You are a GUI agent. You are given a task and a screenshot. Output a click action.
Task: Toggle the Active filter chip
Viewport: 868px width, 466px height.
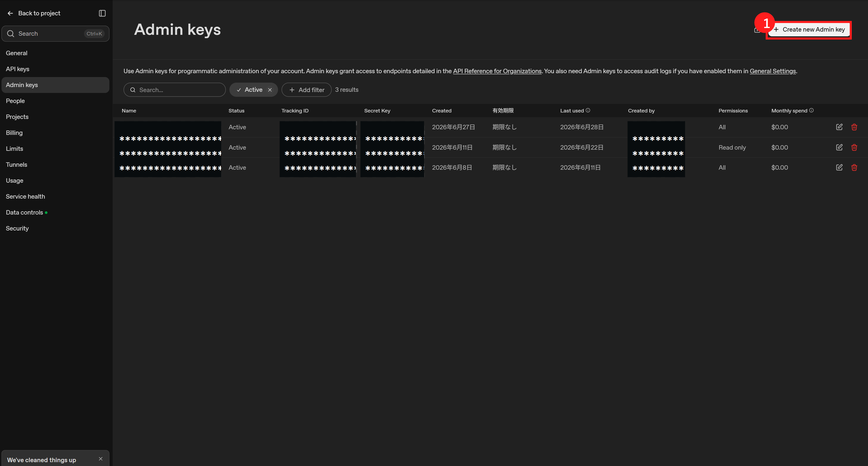[253, 90]
